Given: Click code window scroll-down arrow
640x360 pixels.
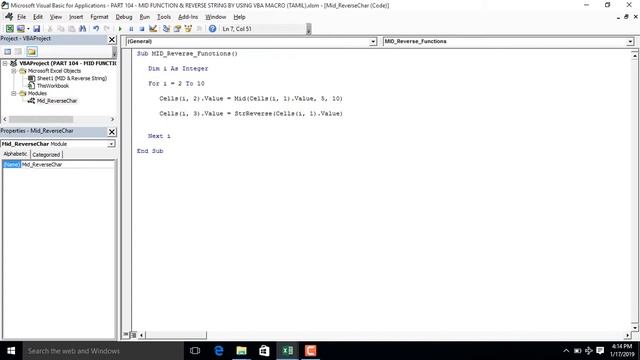Looking at the screenshot, I should [635, 327].
